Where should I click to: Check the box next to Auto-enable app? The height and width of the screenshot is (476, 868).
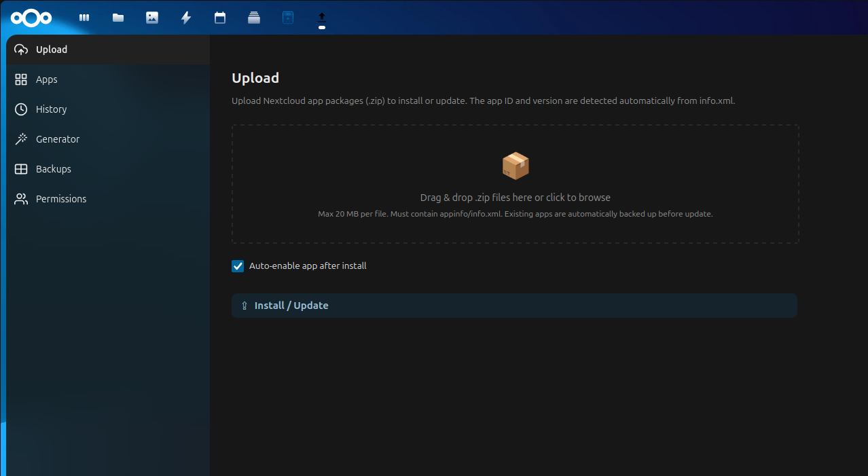pos(237,266)
